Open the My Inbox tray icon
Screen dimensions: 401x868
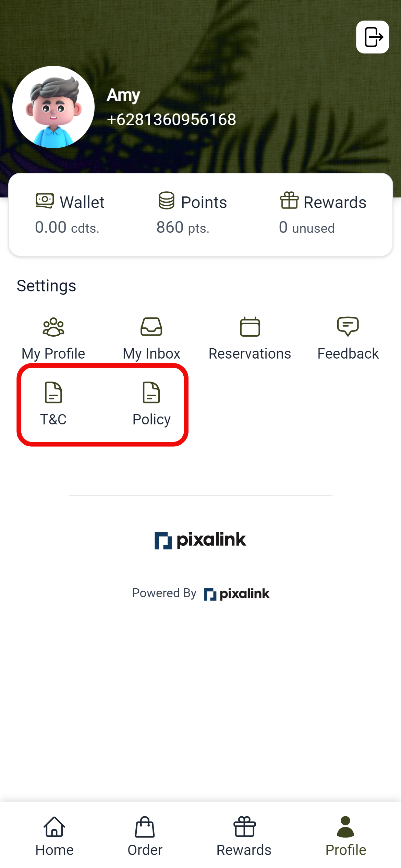click(x=151, y=327)
